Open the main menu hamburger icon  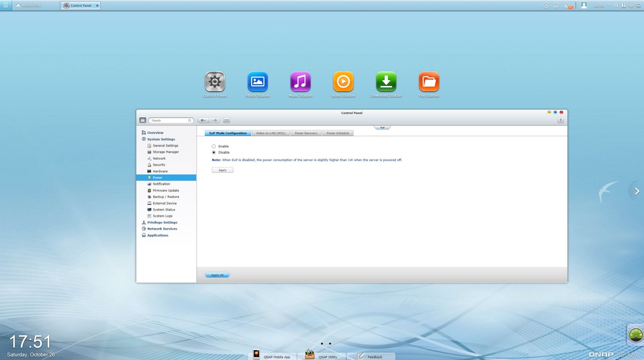click(x=6, y=6)
